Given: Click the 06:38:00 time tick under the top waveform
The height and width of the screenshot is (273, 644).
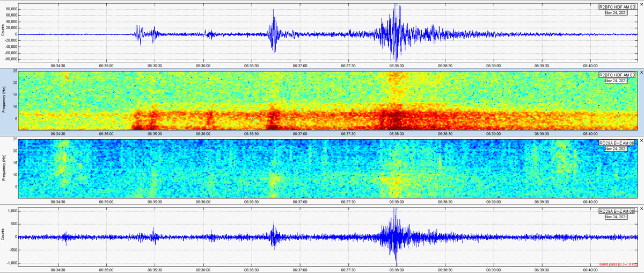Looking at the screenshot, I should pos(396,65).
